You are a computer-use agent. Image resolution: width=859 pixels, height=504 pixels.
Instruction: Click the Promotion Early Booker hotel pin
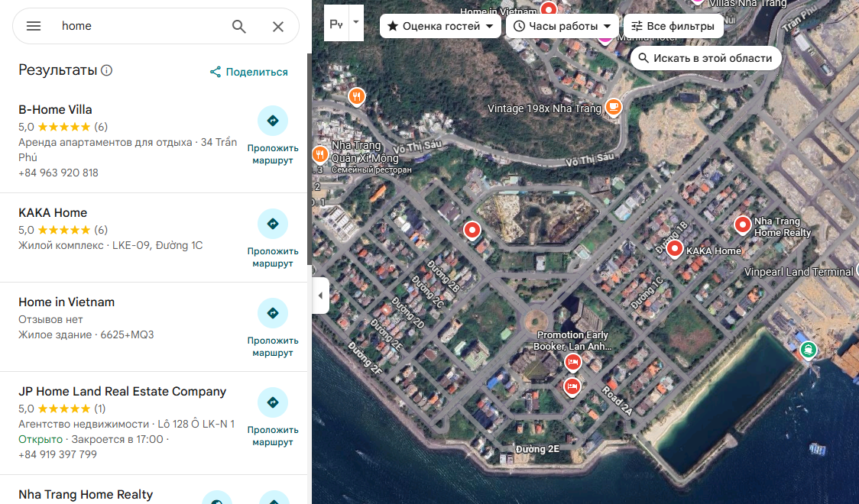572,362
